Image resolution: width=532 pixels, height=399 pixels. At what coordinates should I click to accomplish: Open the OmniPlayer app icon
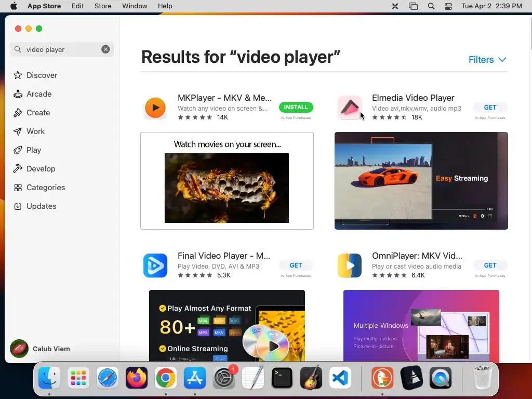point(350,265)
